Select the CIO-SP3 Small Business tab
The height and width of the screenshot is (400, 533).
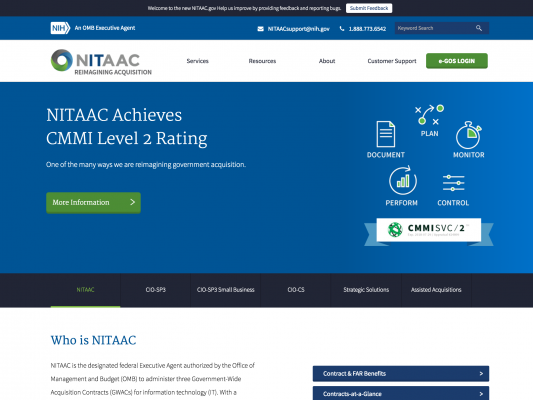coord(225,290)
